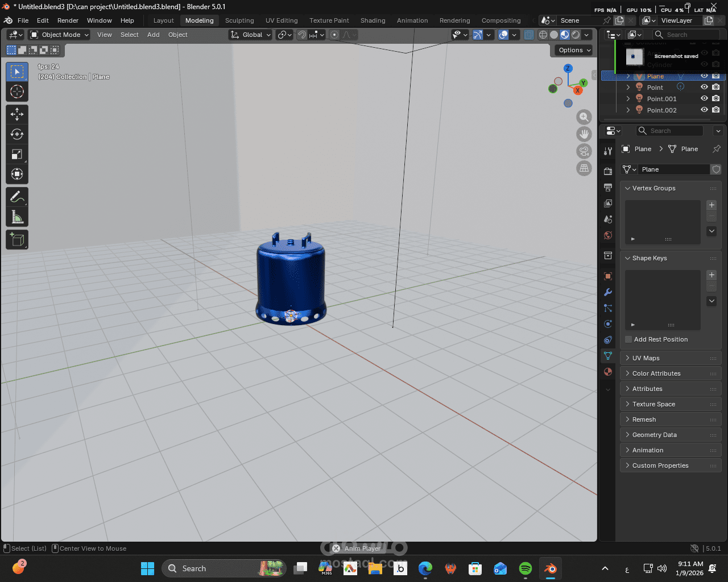Open the viewport Options dropdown

(574, 50)
